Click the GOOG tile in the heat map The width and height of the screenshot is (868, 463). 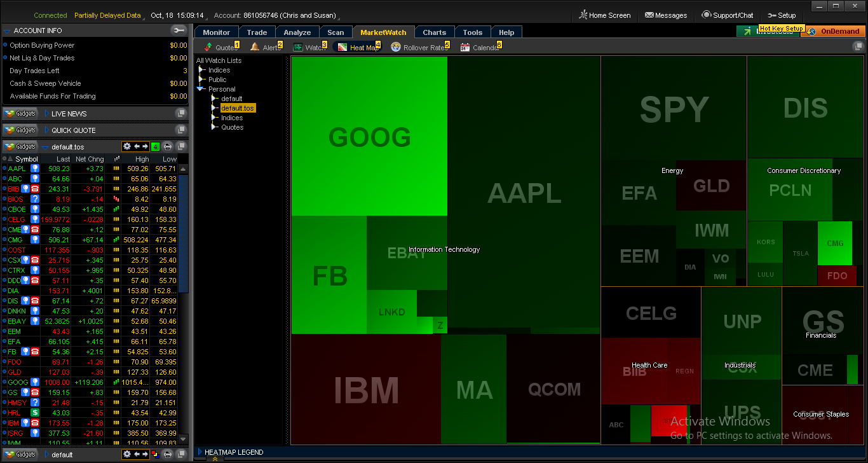[x=369, y=137]
